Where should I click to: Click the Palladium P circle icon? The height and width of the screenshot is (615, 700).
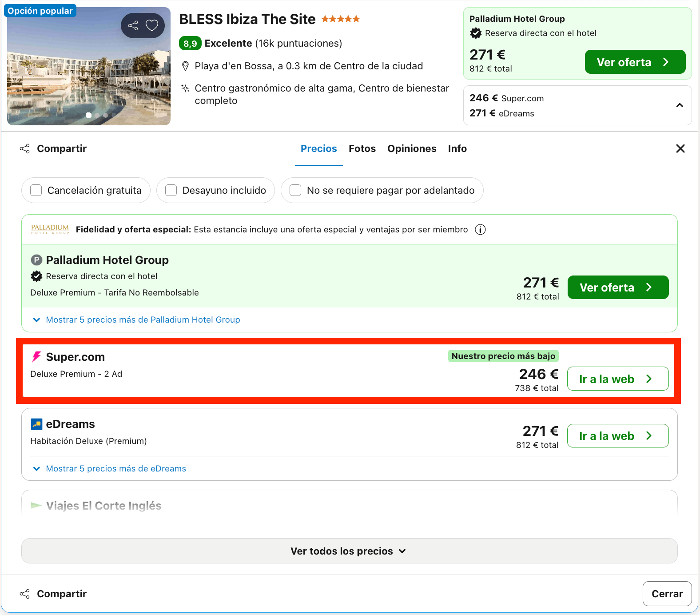click(x=36, y=260)
